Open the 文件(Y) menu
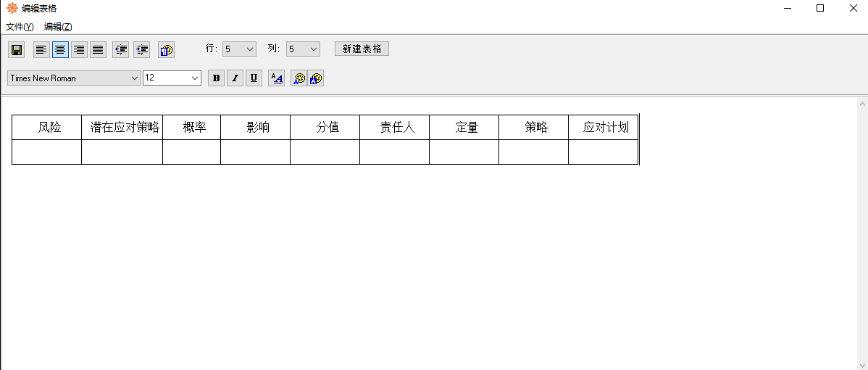Viewport: 868px width, 370px height. pyautogui.click(x=20, y=27)
